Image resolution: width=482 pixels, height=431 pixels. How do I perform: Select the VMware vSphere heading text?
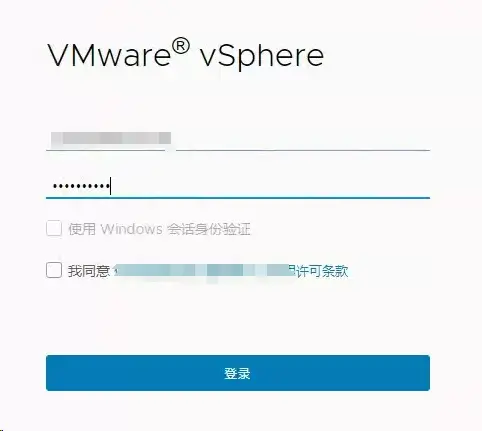point(185,55)
